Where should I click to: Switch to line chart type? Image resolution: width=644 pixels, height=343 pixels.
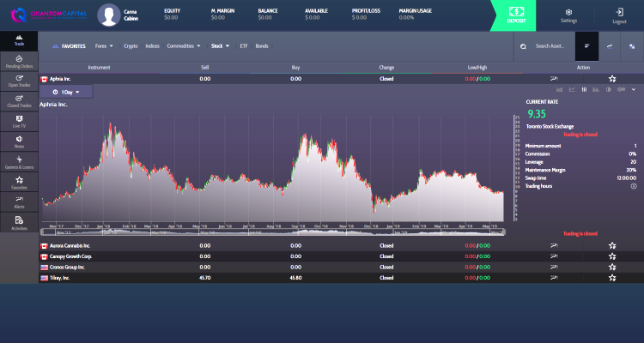572,89
